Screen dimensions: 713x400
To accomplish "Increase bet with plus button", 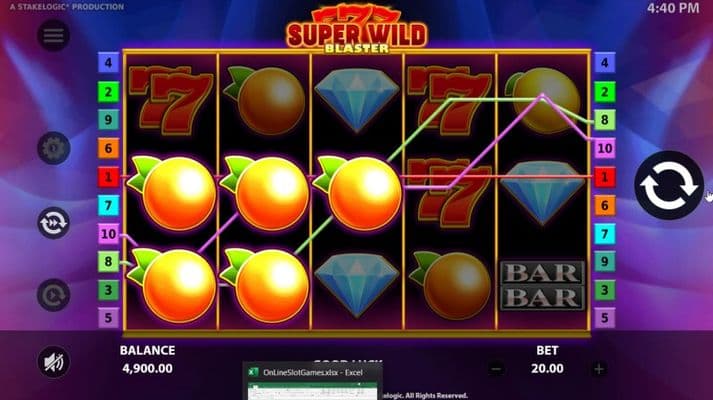I will pos(599,369).
